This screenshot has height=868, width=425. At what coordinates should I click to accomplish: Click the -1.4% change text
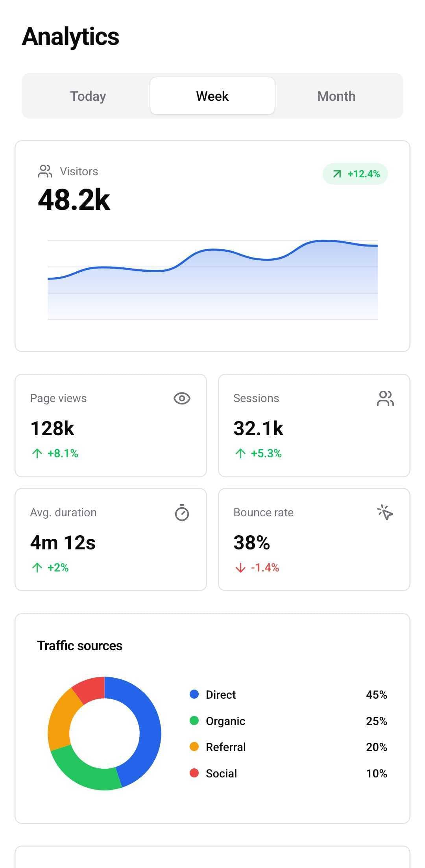point(265,568)
